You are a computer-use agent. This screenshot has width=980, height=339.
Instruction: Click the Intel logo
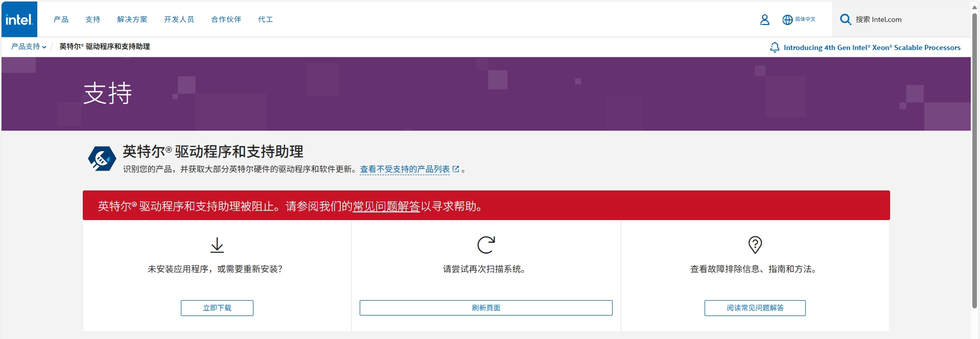[19, 19]
